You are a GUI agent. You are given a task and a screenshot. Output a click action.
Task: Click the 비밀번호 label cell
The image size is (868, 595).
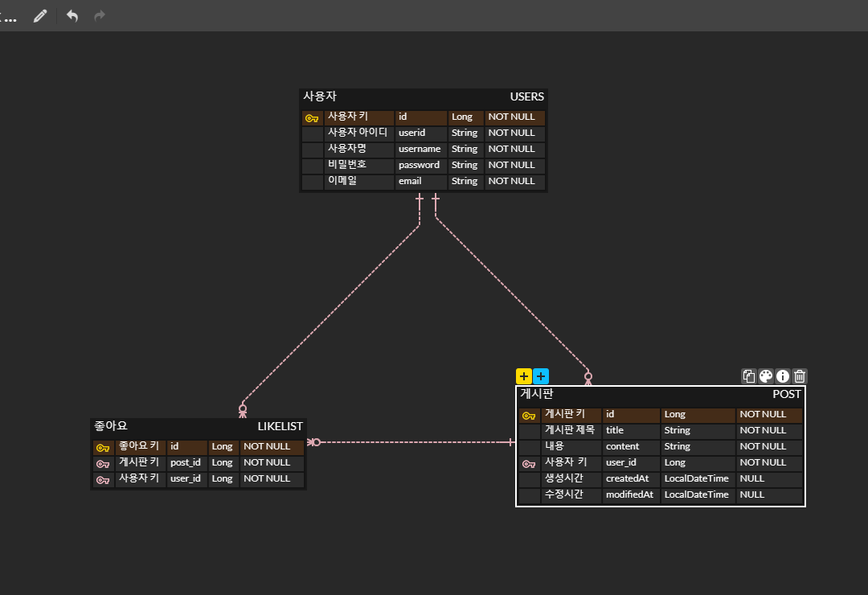(x=358, y=165)
